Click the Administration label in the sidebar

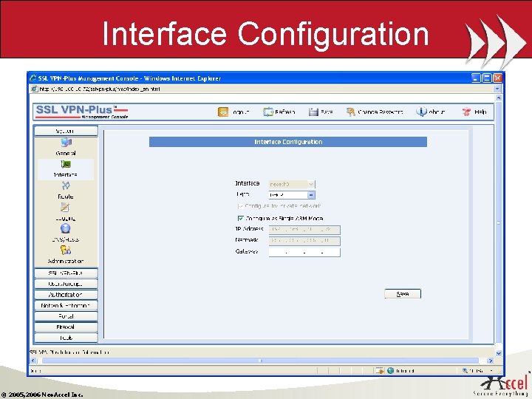coord(66,262)
